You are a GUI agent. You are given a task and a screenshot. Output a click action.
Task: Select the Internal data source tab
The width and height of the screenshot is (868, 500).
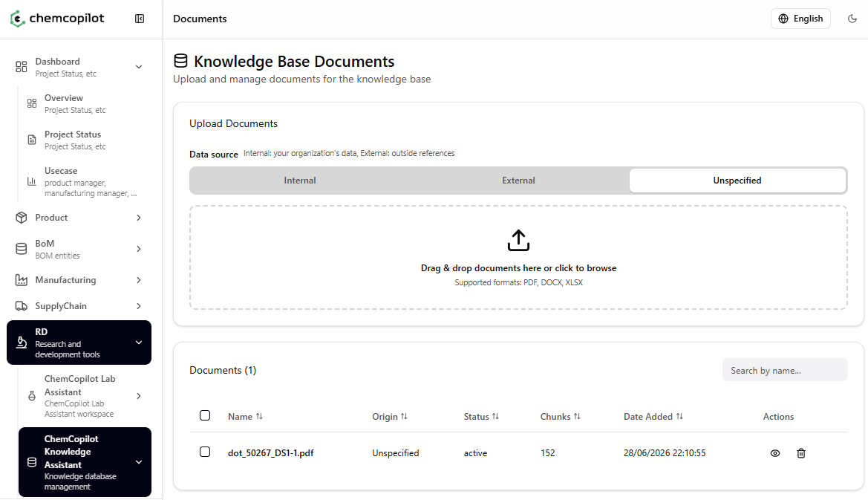click(x=300, y=181)
